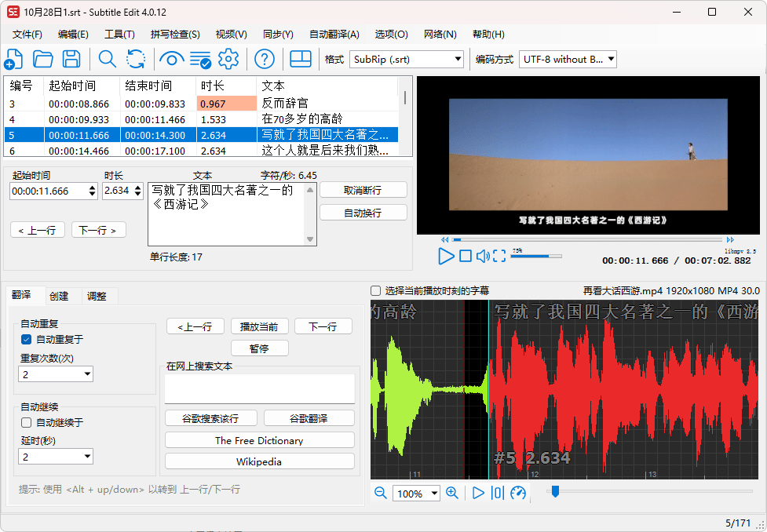Open the Find magnifier tool
Viewport: 767px width, 532px height.
tap(107, 59)
